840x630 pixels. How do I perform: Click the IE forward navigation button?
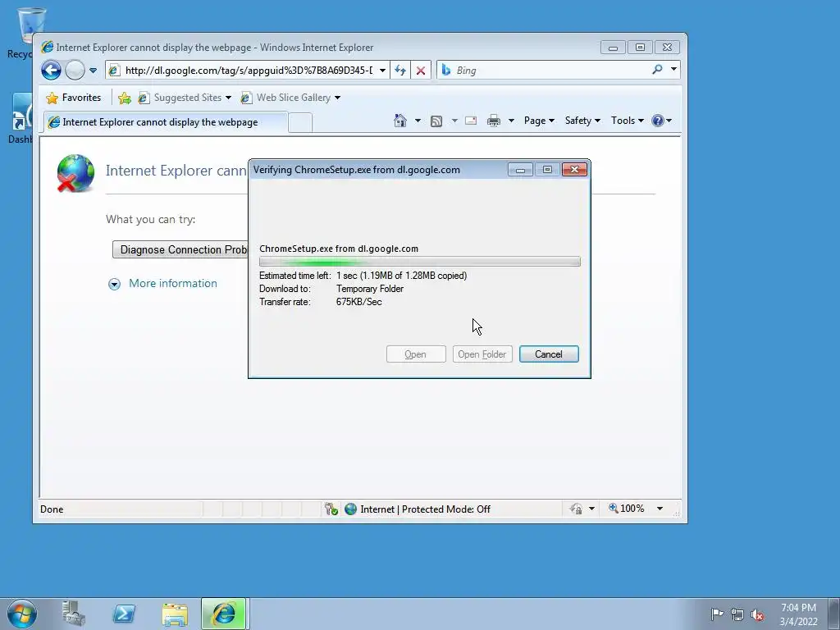(x=75, y=71)
